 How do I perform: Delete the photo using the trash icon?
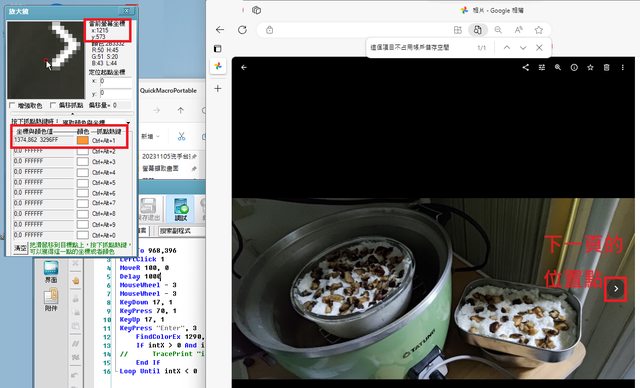pyautogui.click(x=607, y=68)
